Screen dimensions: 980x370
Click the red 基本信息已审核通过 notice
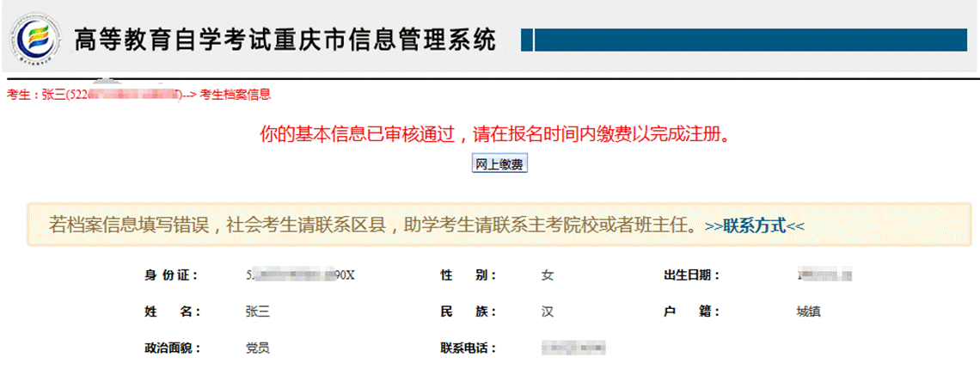pos(499,135)
